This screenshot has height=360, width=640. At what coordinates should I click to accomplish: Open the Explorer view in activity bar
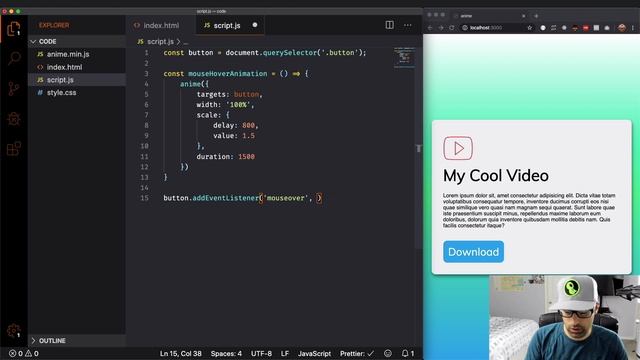pos(14,29)
